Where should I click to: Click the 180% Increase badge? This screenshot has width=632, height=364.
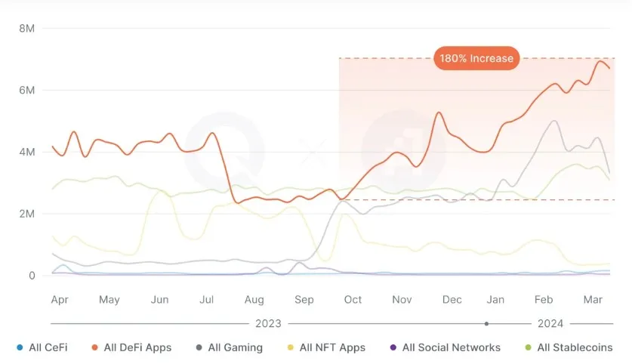point(476,58)
